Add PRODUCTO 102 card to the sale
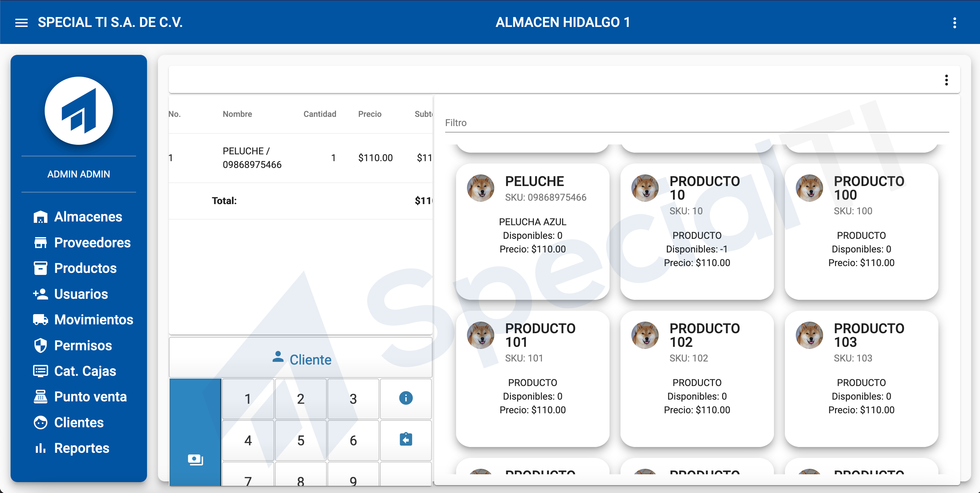 click(697, 379)
